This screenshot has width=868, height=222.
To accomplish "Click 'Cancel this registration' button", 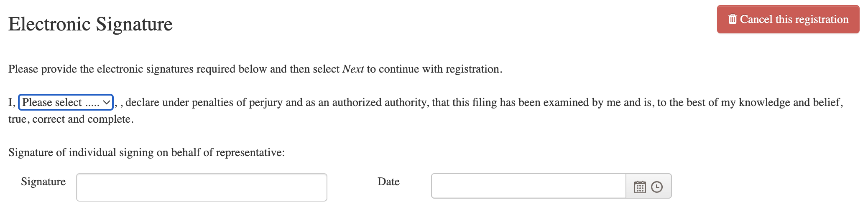I will 788,19.
